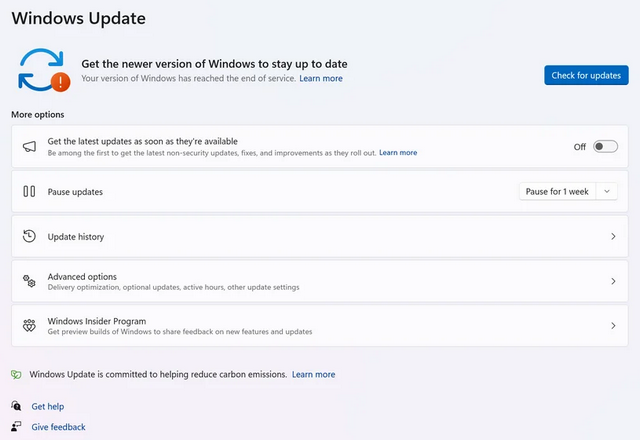The width and height of the screenshot is (640, 440).
Task: Click the Pause for 1 week button
Action: [x=557, y=191]
